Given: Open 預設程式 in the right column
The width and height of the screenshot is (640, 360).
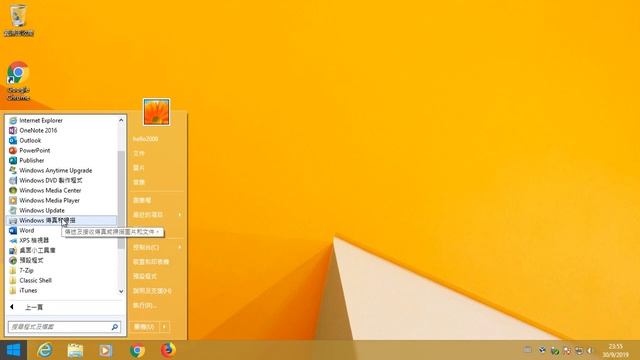Looking at the screenshot, I should (x=157, y=276).
